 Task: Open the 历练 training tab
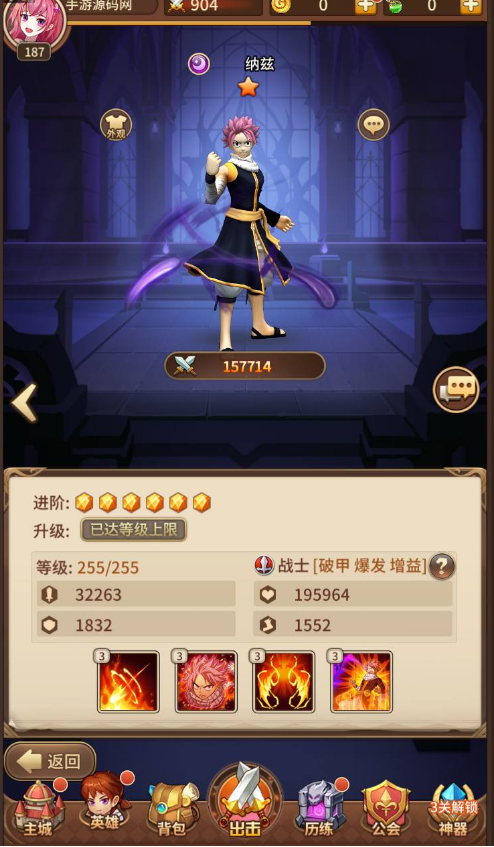point(320,809)
